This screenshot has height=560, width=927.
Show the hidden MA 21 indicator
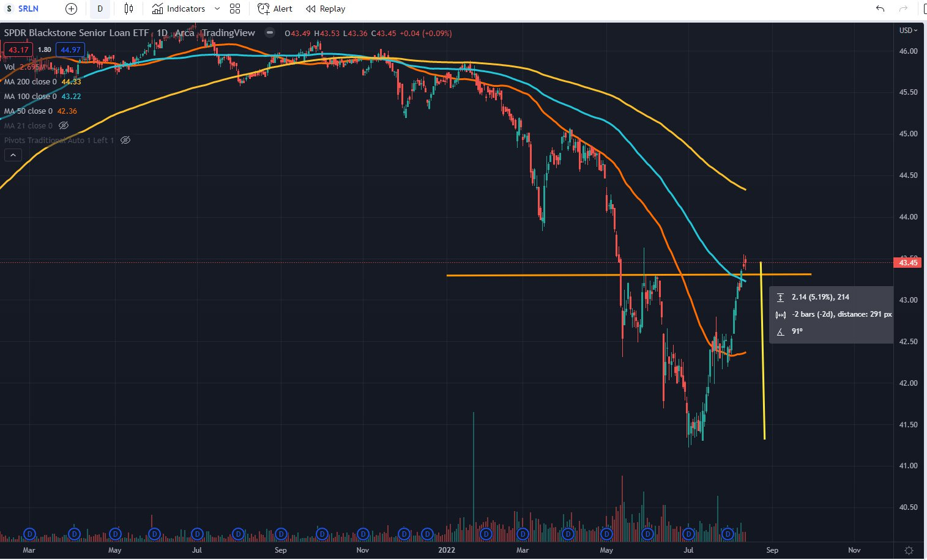(x=64, y=125)
